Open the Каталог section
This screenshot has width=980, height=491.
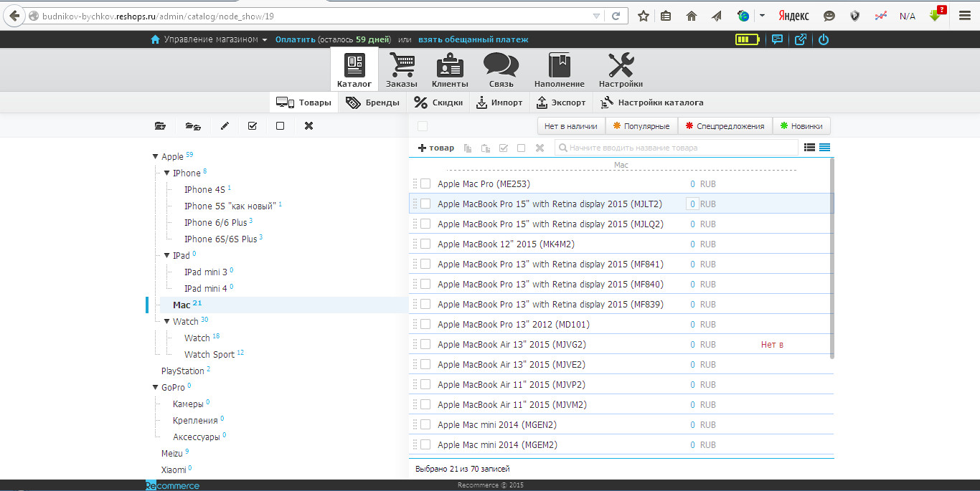pyautogui.click(x=354, y=70)
